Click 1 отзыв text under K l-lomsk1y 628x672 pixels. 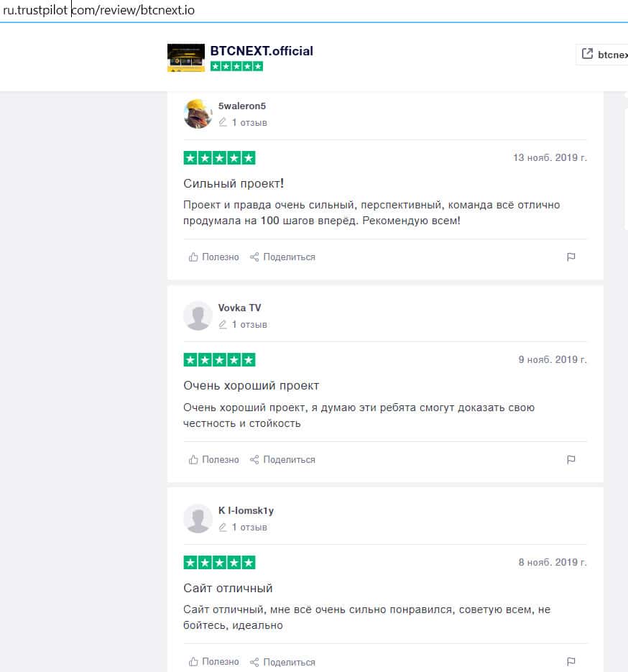(249, 527)
